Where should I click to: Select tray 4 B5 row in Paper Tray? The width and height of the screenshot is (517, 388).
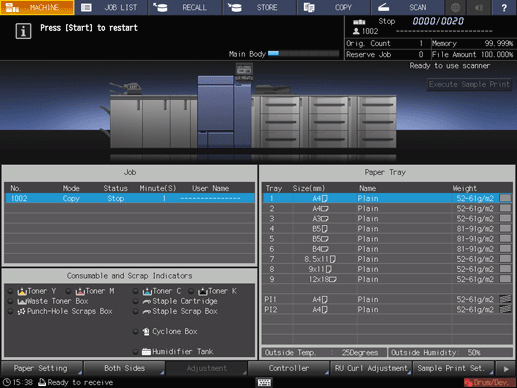coord(387,229)
